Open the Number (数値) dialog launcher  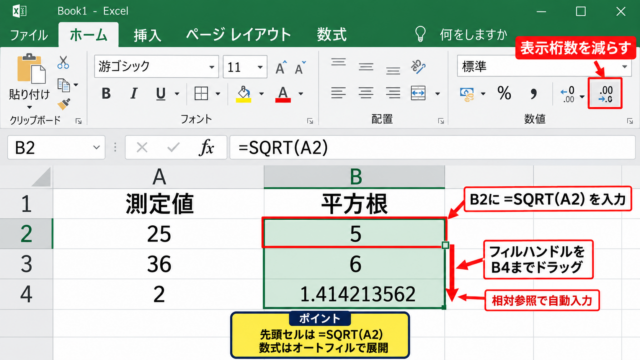(630, 121)
